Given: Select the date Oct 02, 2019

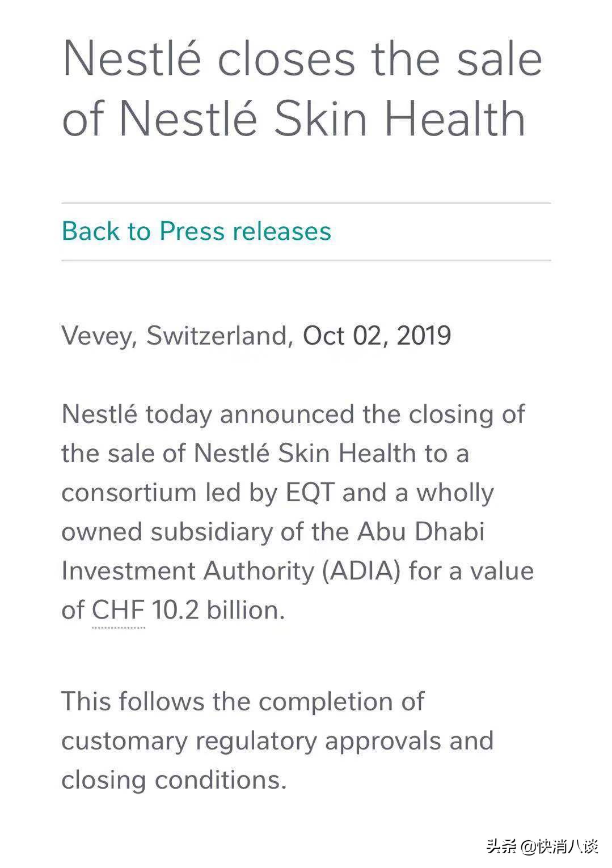Looking at the screenshot, I should tap(377, 335).
